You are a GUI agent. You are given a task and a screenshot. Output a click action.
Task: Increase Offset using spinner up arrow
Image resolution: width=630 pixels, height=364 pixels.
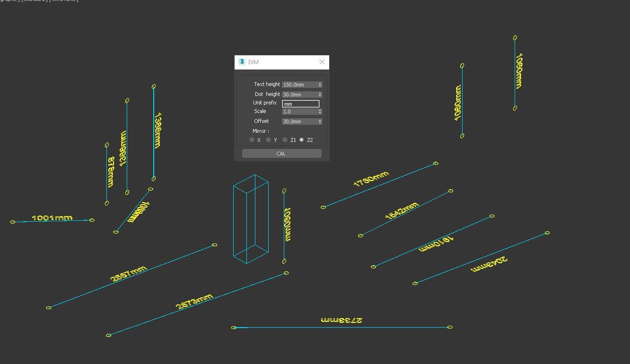coord(320,119)
